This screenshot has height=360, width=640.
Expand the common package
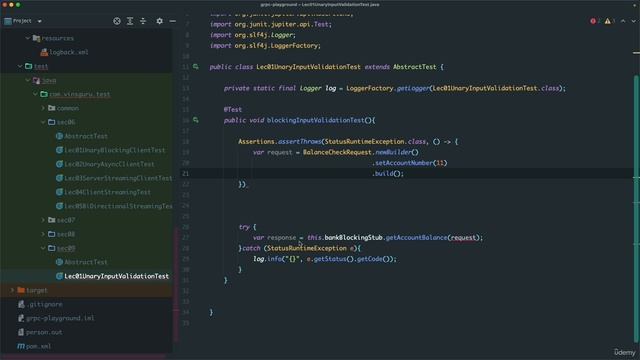(43, 108)
